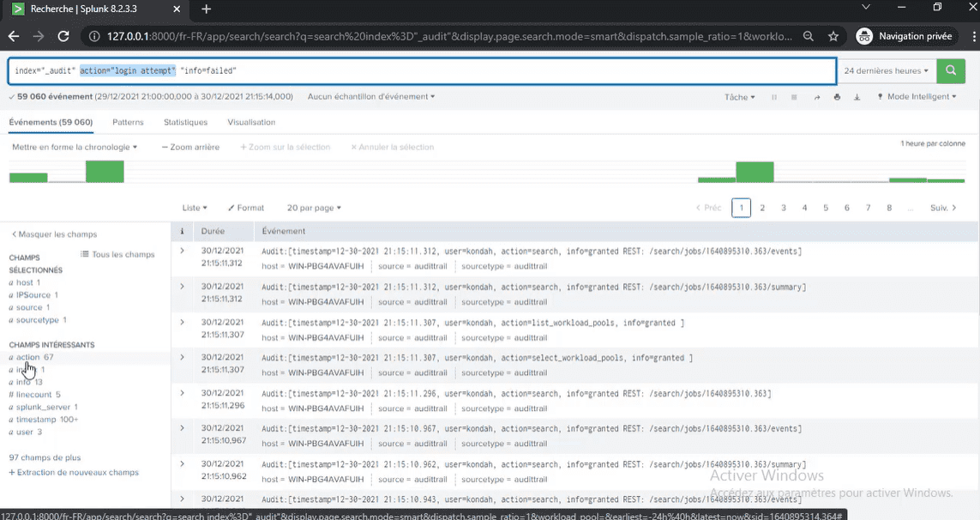Switch to the Visualisation tab
The image size is (980, 520).
point(251,122)
